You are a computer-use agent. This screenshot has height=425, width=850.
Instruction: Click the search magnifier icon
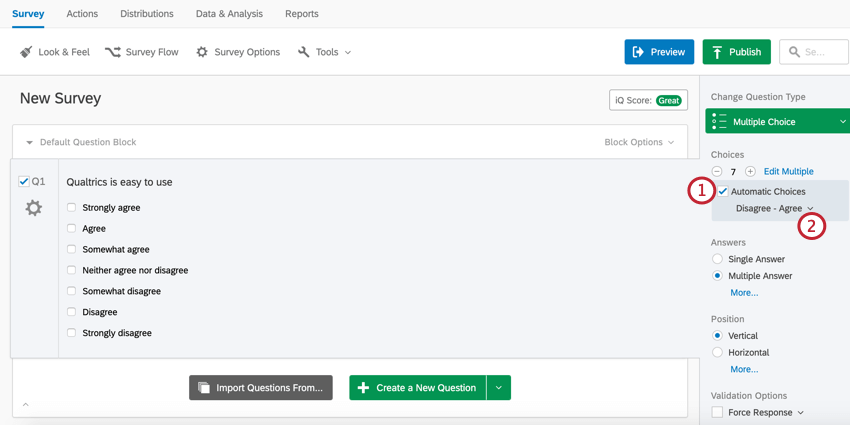pos(794,52)
